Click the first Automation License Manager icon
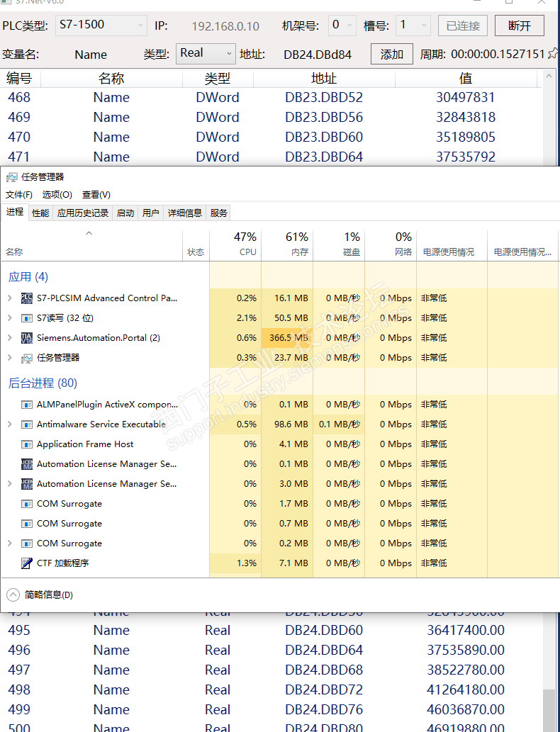 (x=27, y=464)
